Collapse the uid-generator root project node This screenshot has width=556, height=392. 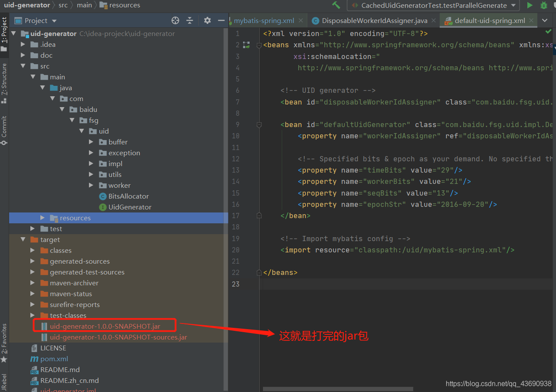[x=13, y=33]
